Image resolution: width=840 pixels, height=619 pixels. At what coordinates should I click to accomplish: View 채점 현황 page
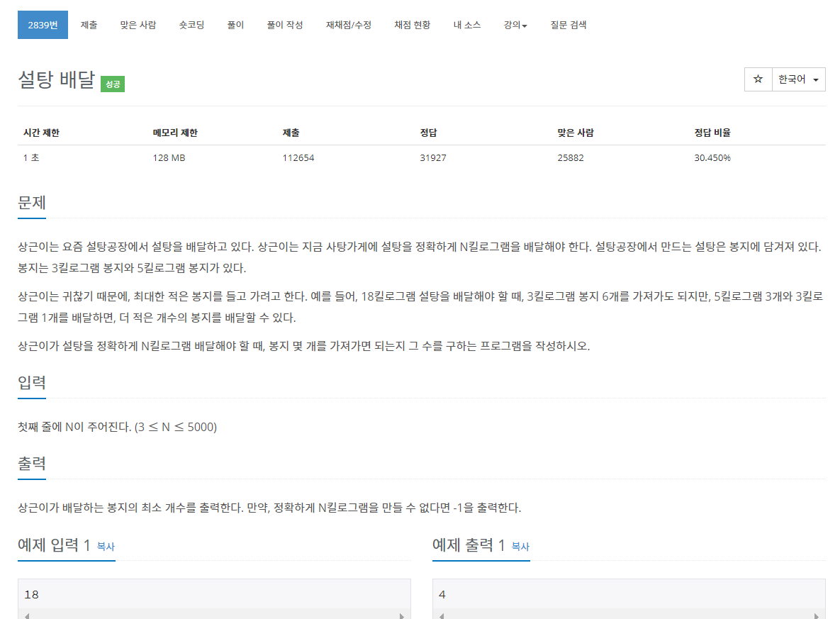[x=413, y=25]
